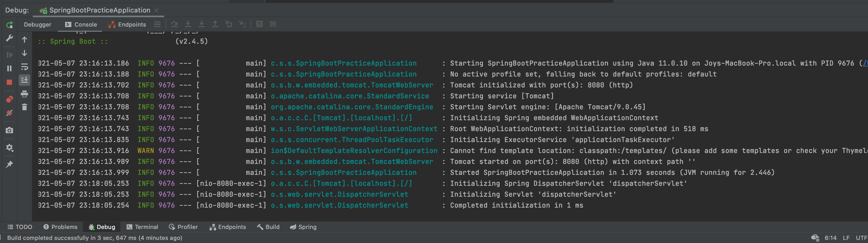Click ':: Spring Boot ::' banner text
868x243 pixels.
[x=73, y=41]
